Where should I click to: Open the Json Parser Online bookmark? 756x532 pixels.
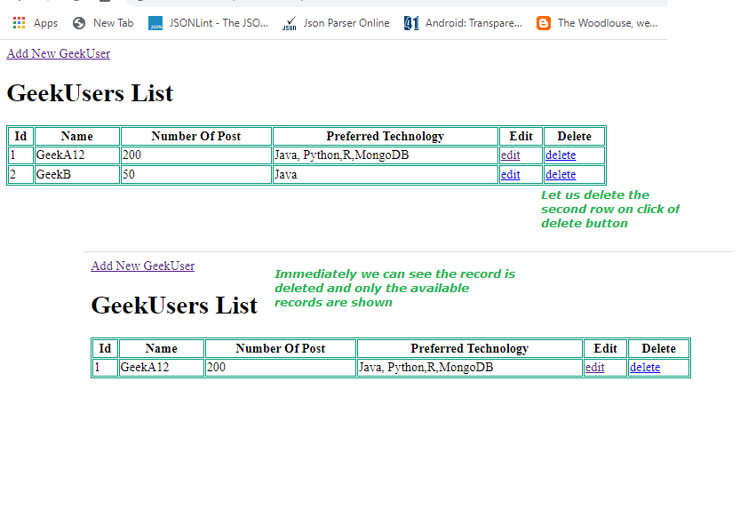336,23
